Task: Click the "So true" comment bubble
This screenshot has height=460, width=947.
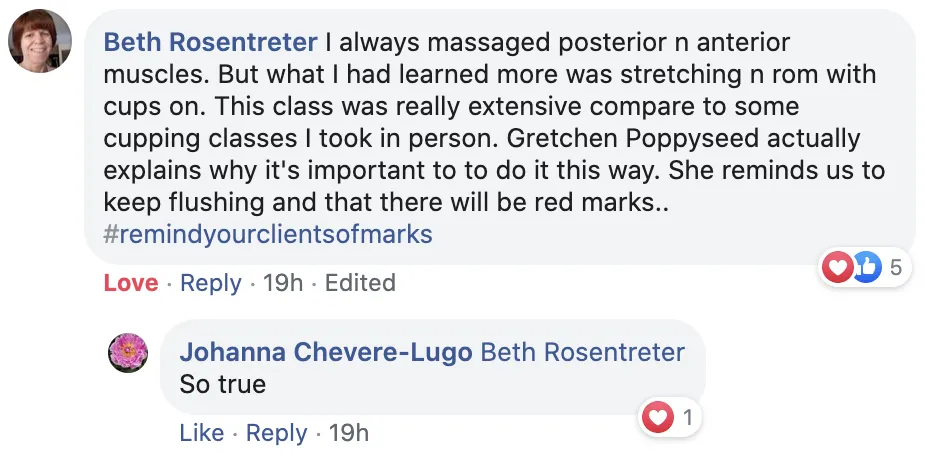Action: tap(432, 367)
